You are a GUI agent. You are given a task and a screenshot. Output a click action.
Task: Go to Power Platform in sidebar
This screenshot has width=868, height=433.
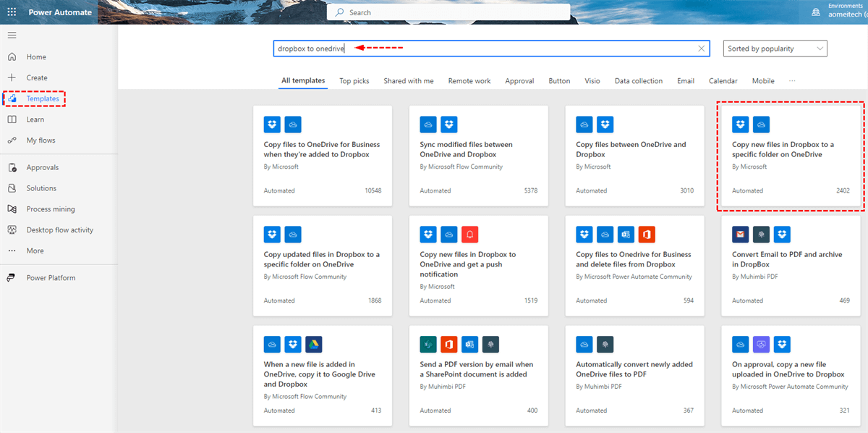[51, 278]
